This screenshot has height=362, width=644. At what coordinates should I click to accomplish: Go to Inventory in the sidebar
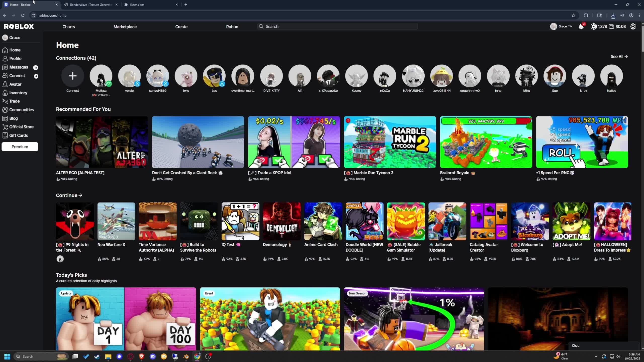(x=18, y=93)
